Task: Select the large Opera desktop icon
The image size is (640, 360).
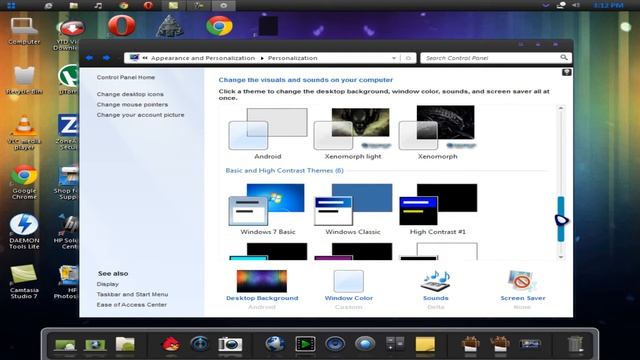Action: coord(122,25)
